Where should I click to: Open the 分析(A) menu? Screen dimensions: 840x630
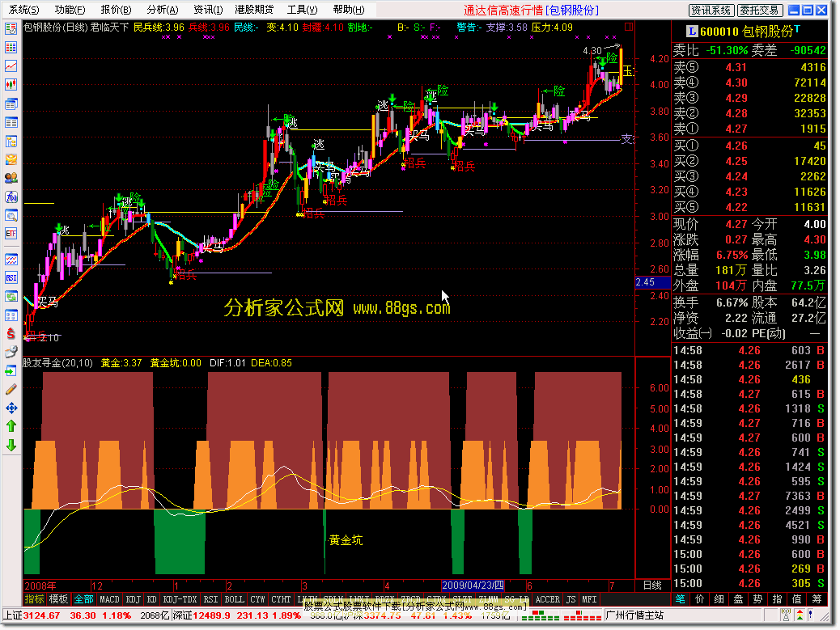click(163, 10)
